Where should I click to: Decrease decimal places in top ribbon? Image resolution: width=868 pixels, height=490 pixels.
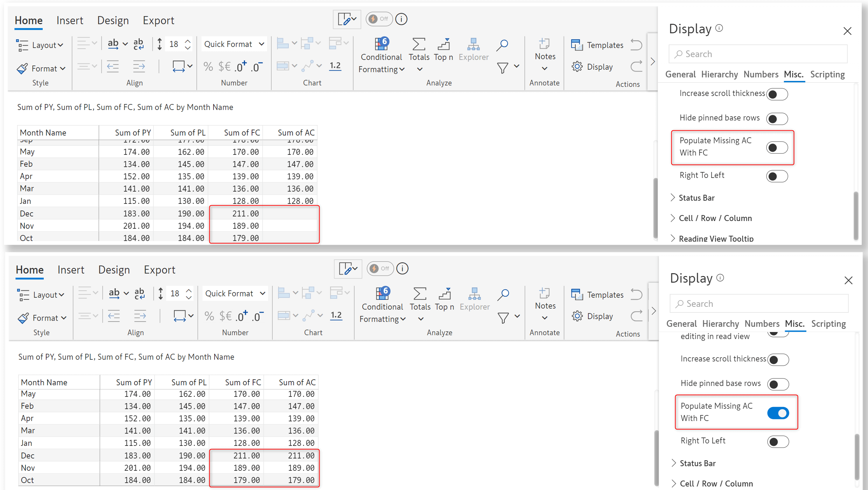[257, 67]
